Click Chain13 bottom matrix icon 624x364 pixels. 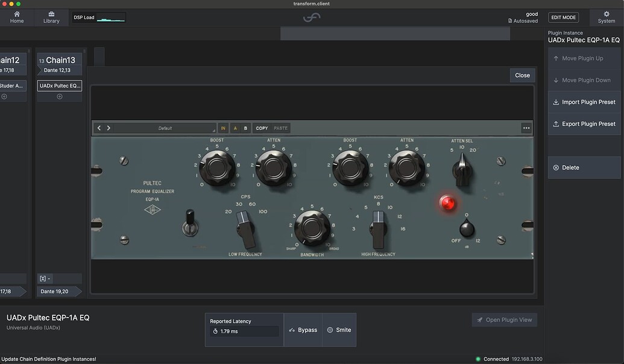(43, 278)
